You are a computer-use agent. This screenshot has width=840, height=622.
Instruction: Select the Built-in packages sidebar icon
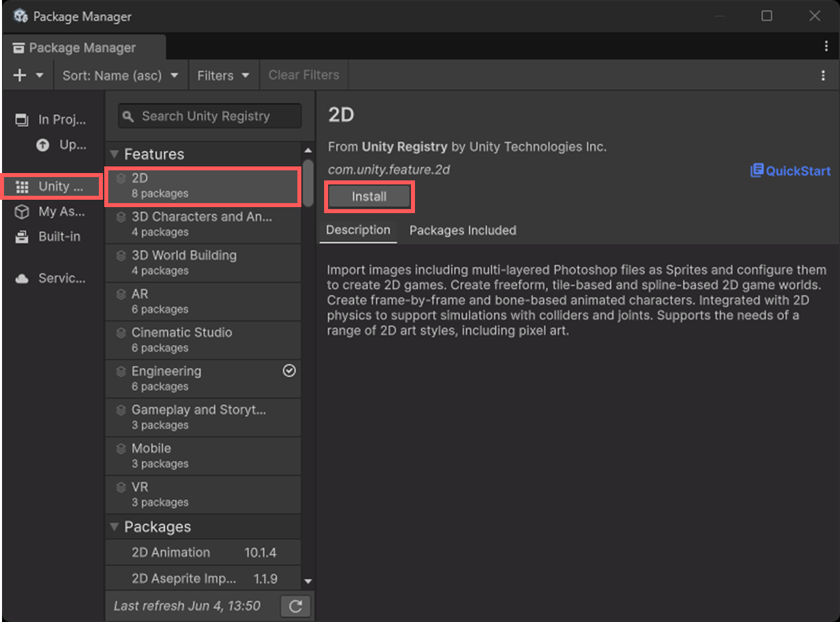point(22,237)
